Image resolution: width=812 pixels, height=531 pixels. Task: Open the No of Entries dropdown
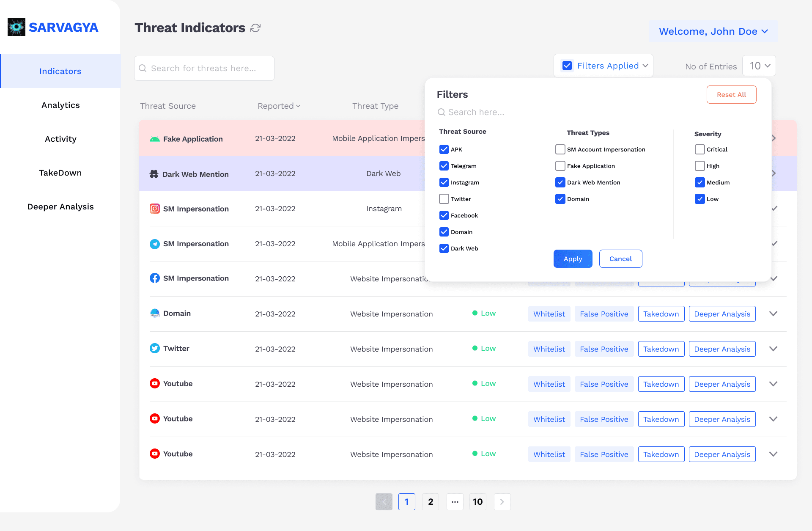[x=759, y=66]
